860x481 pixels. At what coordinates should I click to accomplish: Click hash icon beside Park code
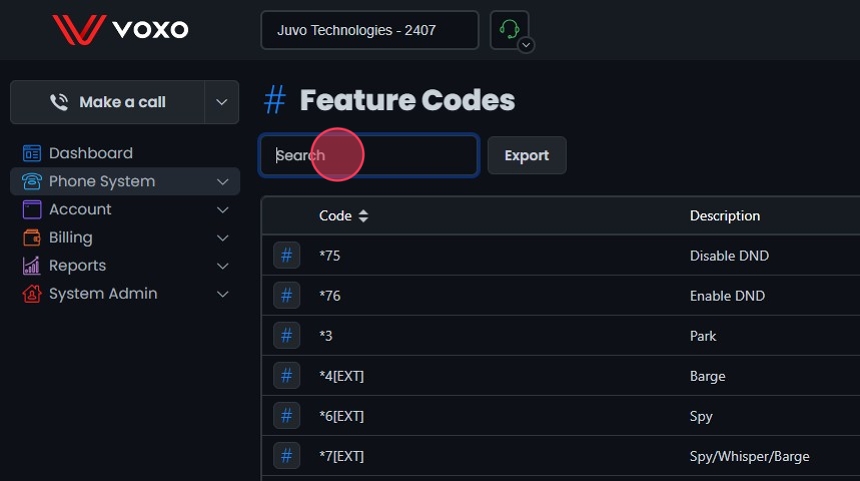(x=287, y=336)
